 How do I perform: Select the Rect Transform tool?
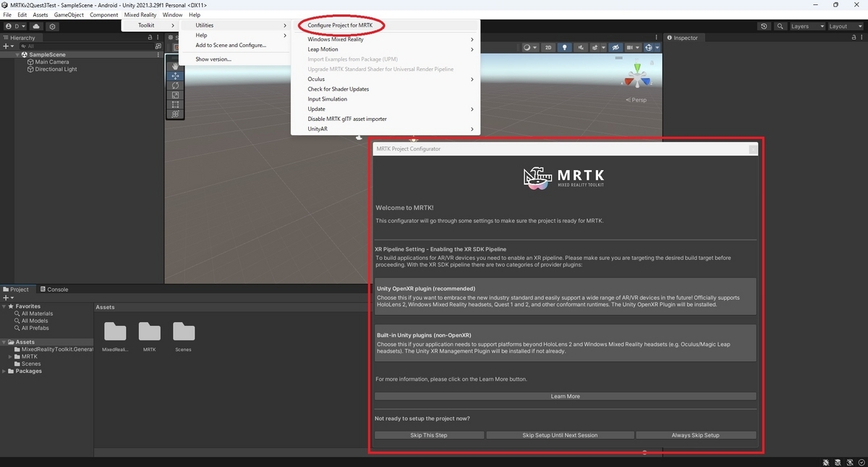click(x=175, y=104)
